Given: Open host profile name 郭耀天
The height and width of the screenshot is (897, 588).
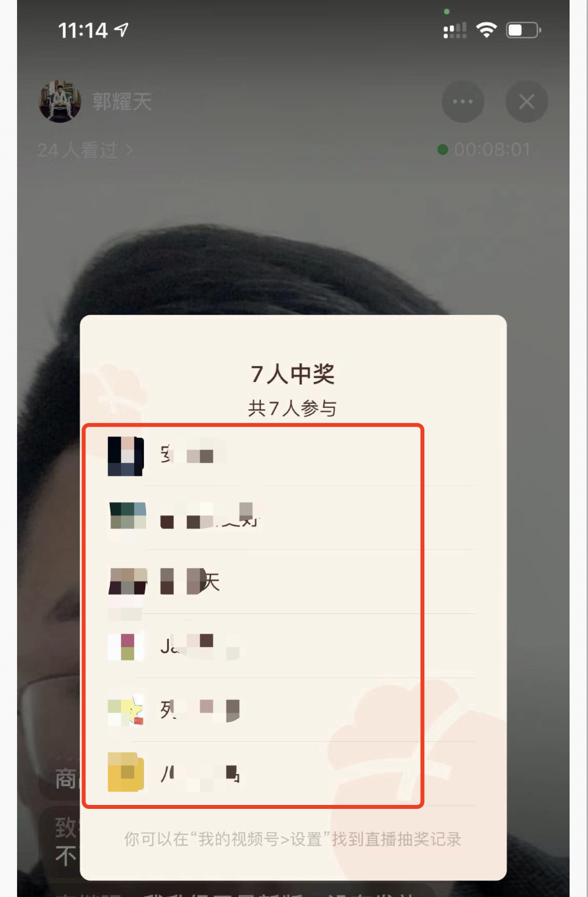Looking at the screenshot, I should click(x=122, y=102).
